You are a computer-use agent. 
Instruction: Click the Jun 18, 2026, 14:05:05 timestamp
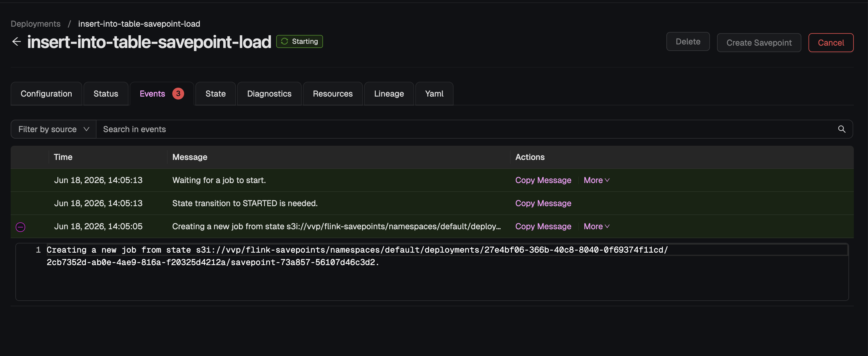[98, 226]
